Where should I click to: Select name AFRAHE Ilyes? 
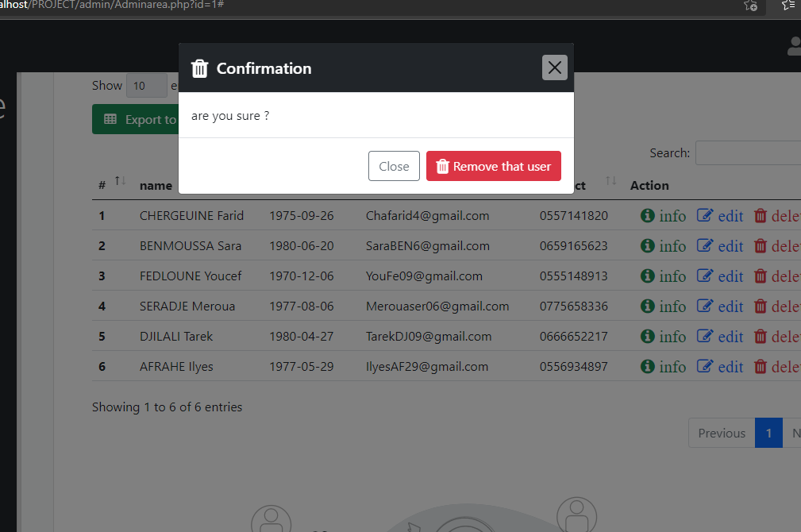tap(176, 366)
